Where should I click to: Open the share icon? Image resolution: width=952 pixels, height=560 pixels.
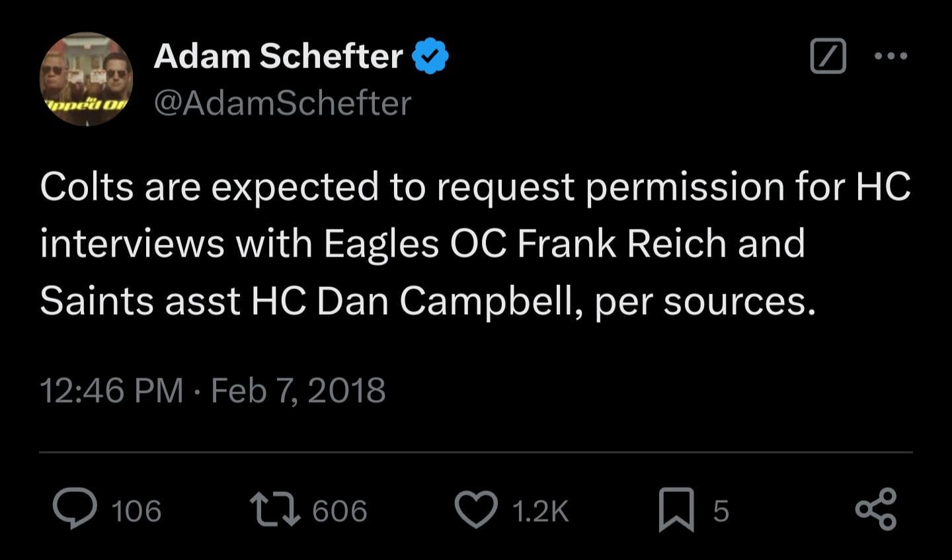[x=876, y=510]
